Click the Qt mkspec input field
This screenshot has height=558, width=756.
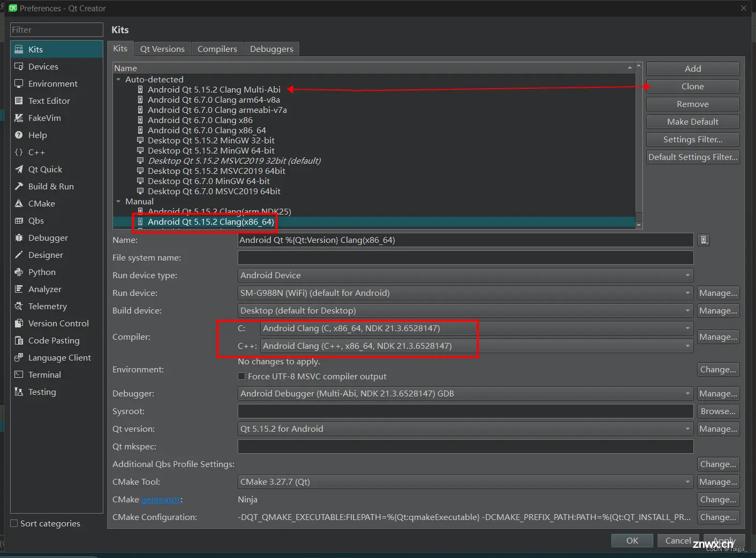point(465,446)
